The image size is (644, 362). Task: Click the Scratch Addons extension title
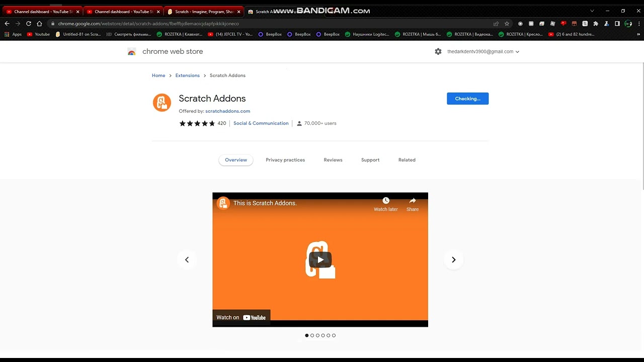coord(212,99)
